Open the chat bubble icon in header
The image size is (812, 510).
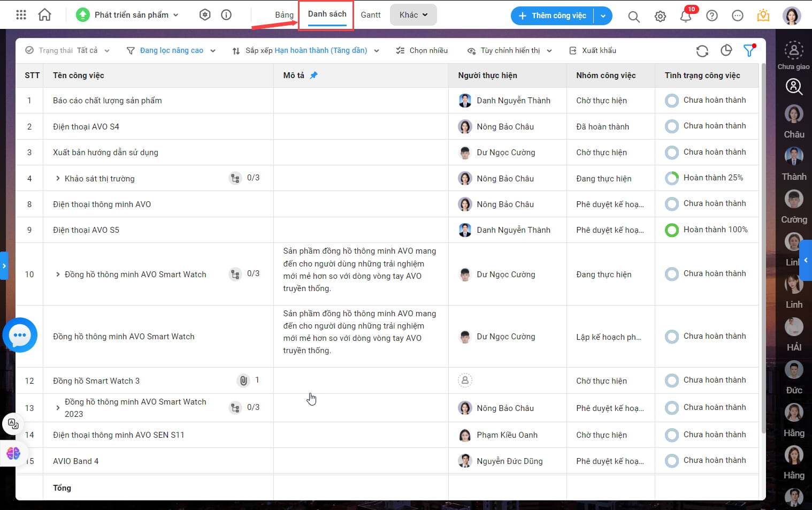pyautogui.click(x=738, y=16)
